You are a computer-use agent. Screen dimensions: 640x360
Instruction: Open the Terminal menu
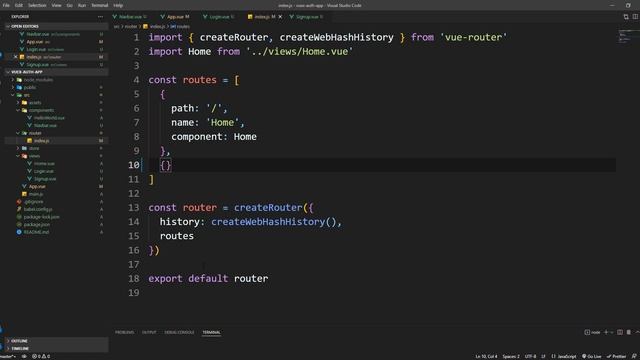click(x=100, y=5)
